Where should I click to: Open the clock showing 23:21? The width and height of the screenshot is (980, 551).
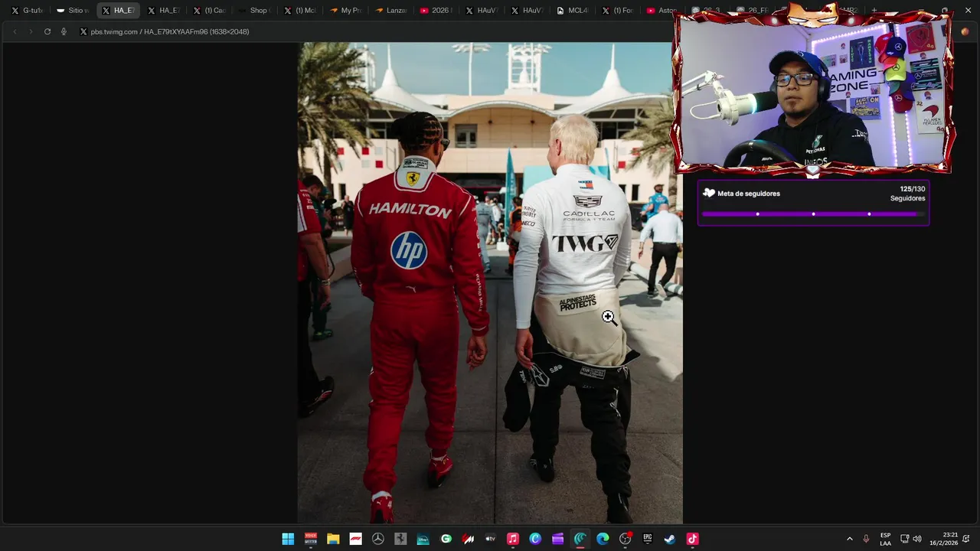[944, 539]
